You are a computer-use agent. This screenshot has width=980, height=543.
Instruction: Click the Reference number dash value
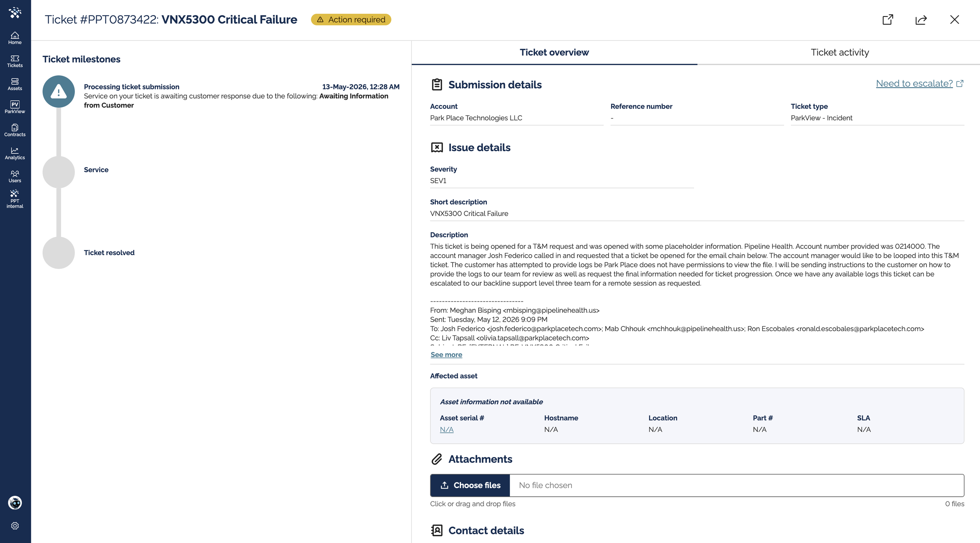coord(612,118)
